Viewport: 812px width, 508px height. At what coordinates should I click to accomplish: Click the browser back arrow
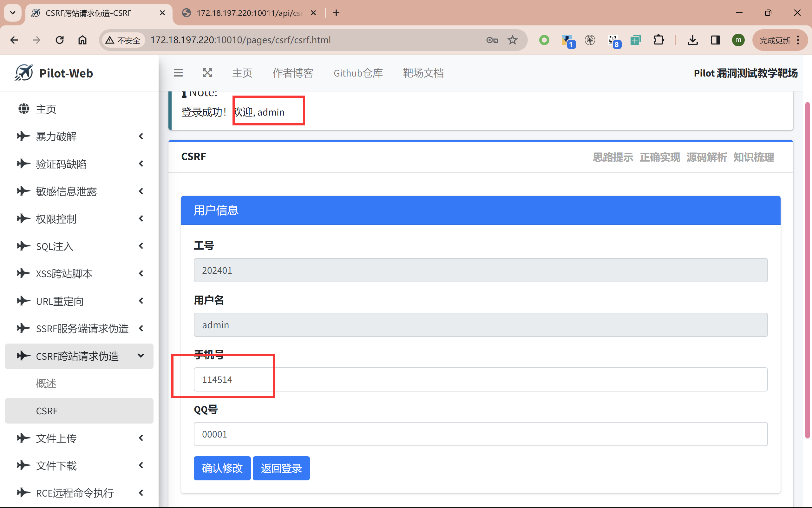[x=14, y=40]
